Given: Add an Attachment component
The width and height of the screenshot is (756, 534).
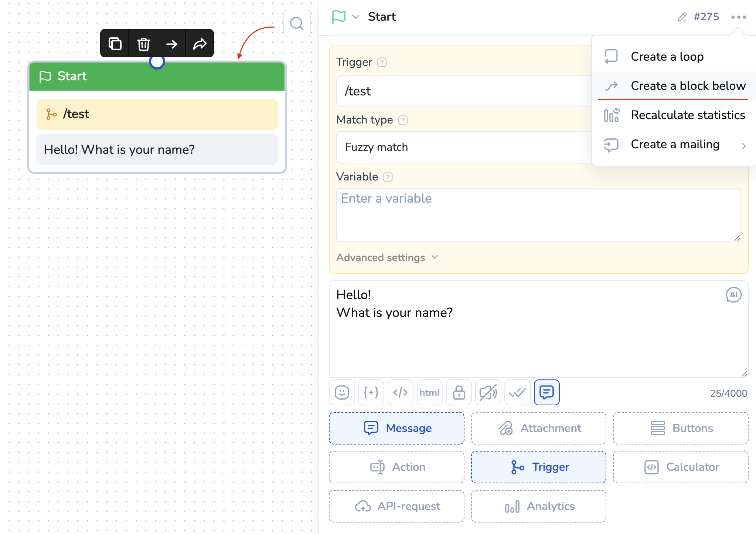Looking at the screenshot, I should click(x=539, y=428).
